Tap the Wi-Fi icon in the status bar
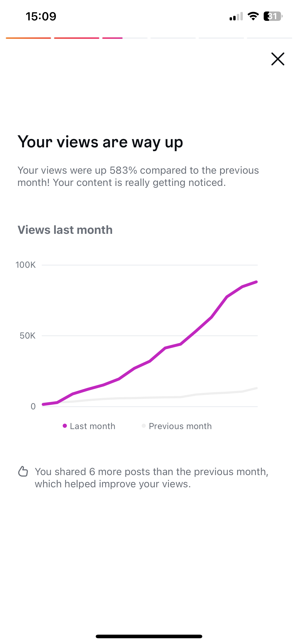 [253, 16]
